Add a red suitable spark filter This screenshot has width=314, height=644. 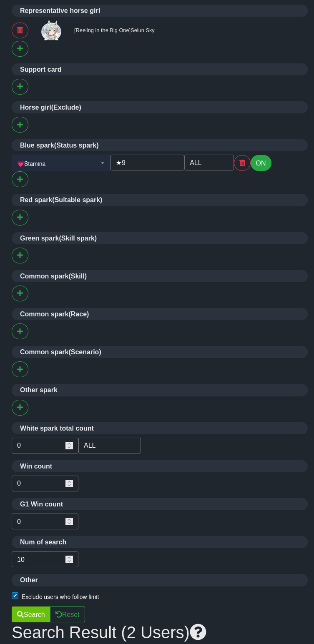coord(20,218)
